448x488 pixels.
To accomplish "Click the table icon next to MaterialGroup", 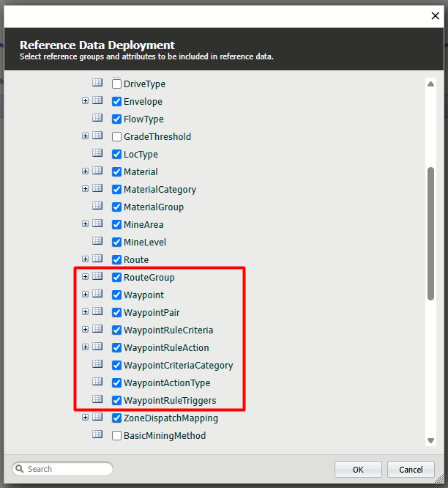I will pyautogui.click(x=97, y=207).
